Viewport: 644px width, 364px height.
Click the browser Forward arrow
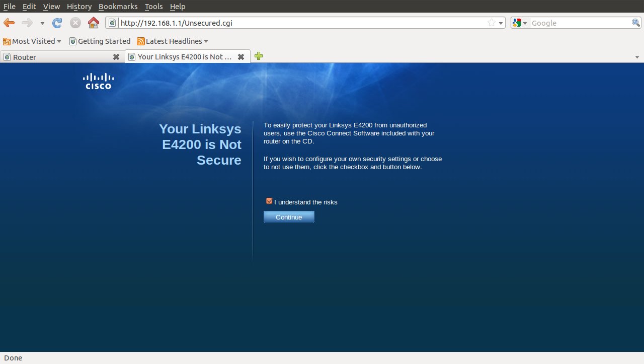click(27, 23)
